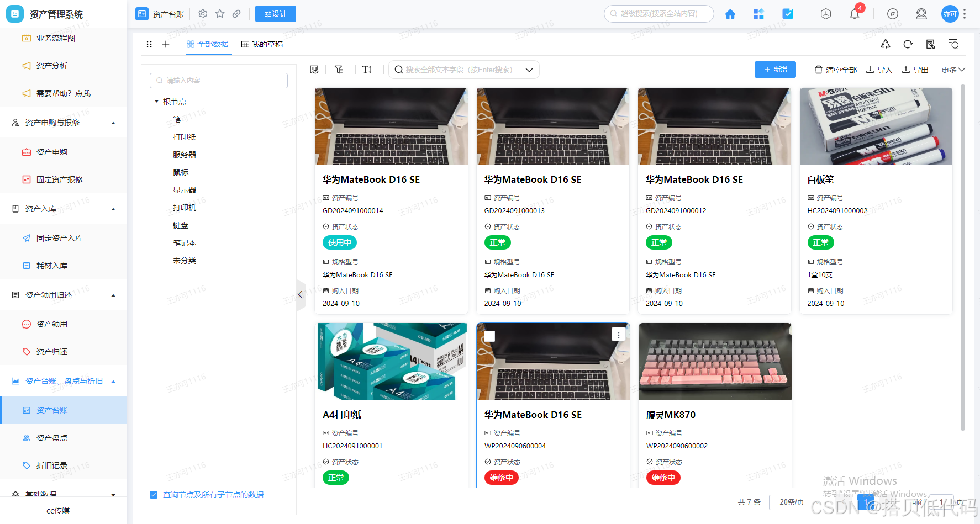The height and width of the screenshot is (524, 980).
Task: Open the settings gear next to 资产台账
Action: pos(203,14)
